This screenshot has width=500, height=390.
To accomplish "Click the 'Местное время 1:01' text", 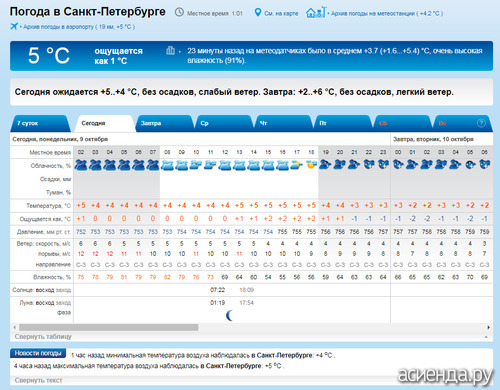I will point(215,13).
